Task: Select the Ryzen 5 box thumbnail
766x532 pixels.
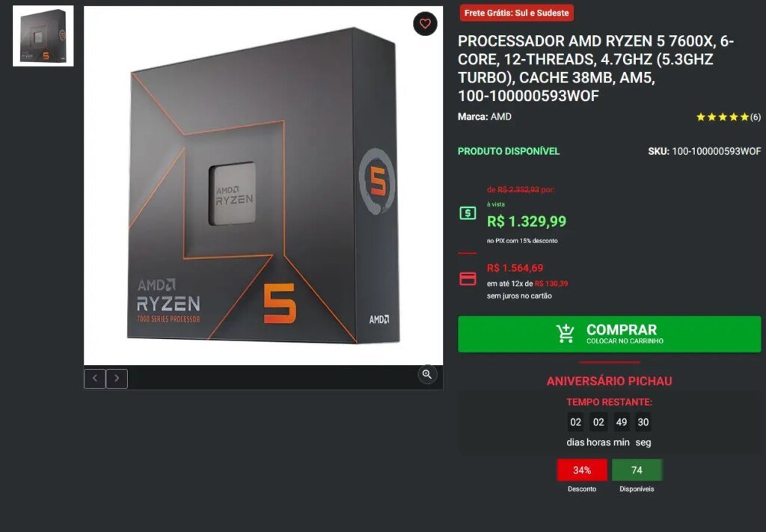Action: 43,36
